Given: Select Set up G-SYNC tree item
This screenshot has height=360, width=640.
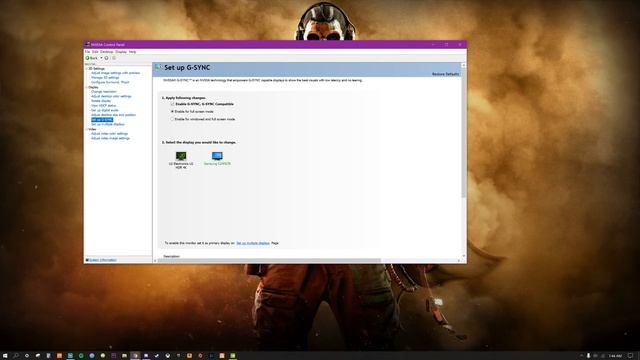Looking at the screenshot, I should [102, 120].
